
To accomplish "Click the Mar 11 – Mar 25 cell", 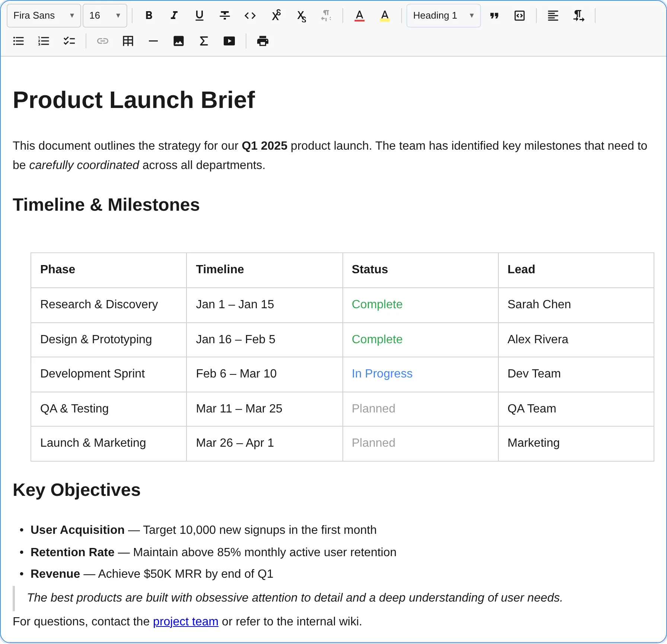I will click(x=264, y=409).
